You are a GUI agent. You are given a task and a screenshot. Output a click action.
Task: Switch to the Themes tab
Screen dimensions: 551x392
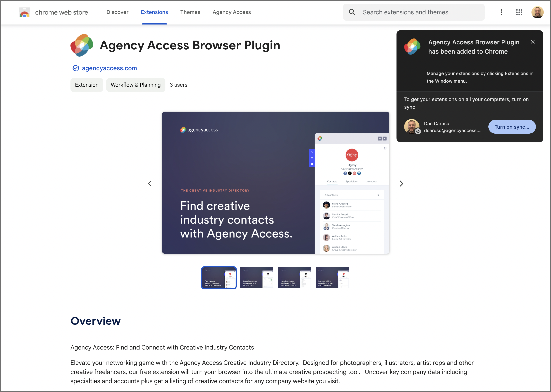click(x=190, y=12)
